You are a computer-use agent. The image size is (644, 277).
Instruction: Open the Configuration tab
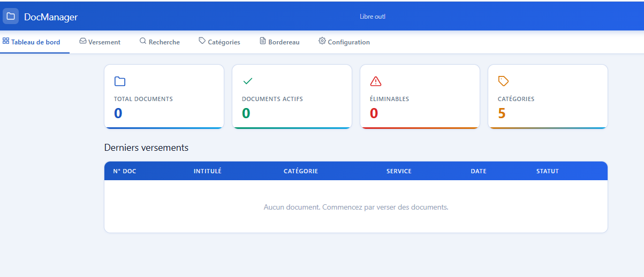(344, 42)
